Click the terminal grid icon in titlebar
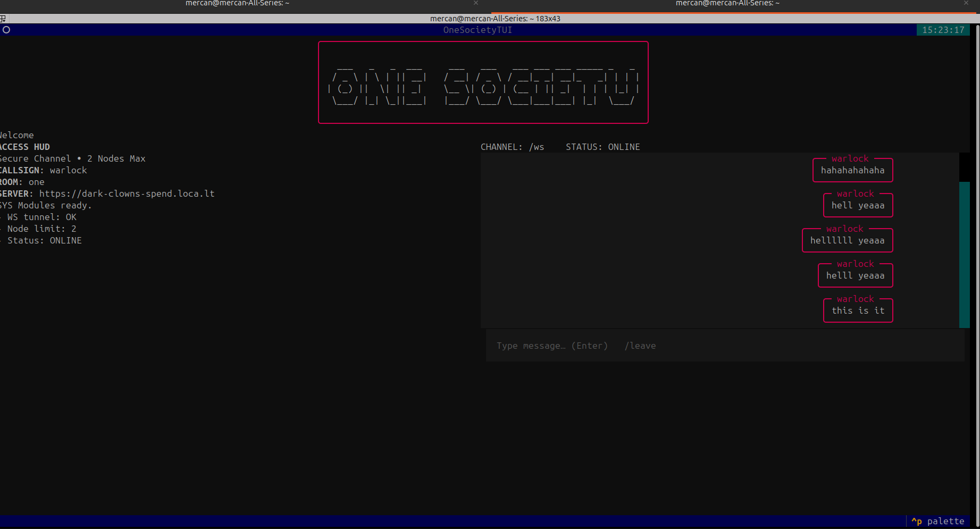The width and height of the screenshot is (980, 529). pyautogui.click(x=3, y=19)
